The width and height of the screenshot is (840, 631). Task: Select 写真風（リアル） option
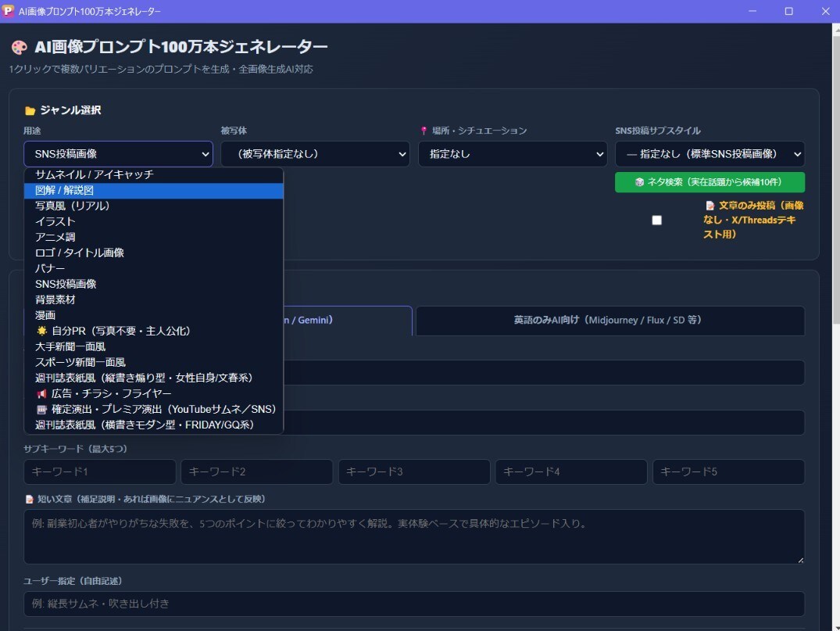(x=154, y=206)
